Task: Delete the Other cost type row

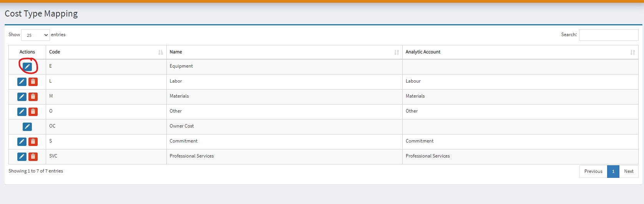Action: coord(33,111)
